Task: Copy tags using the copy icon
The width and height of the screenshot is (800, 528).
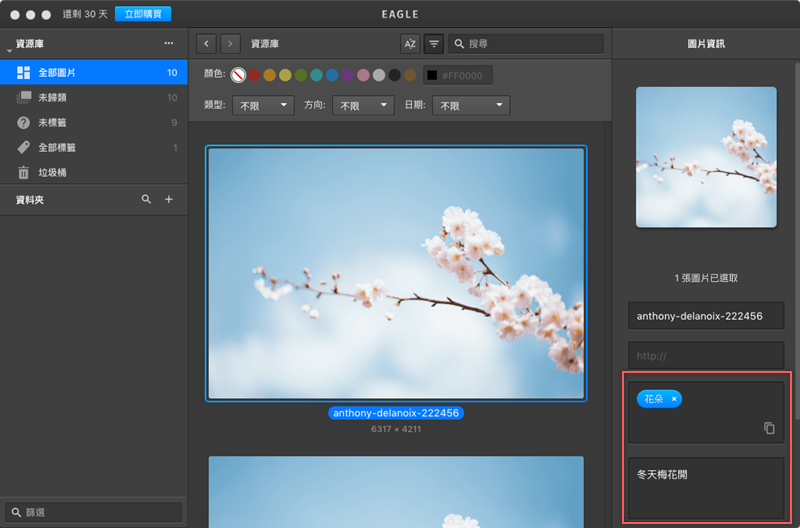Action: click(769, 428)
